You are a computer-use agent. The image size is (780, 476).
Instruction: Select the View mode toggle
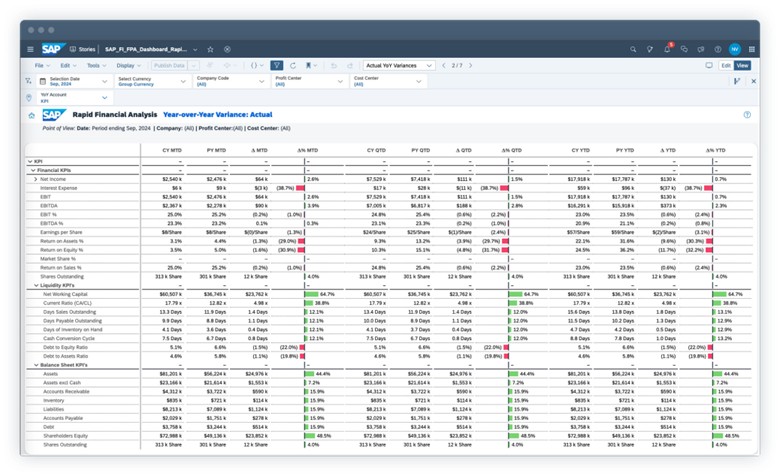point(742,65)
